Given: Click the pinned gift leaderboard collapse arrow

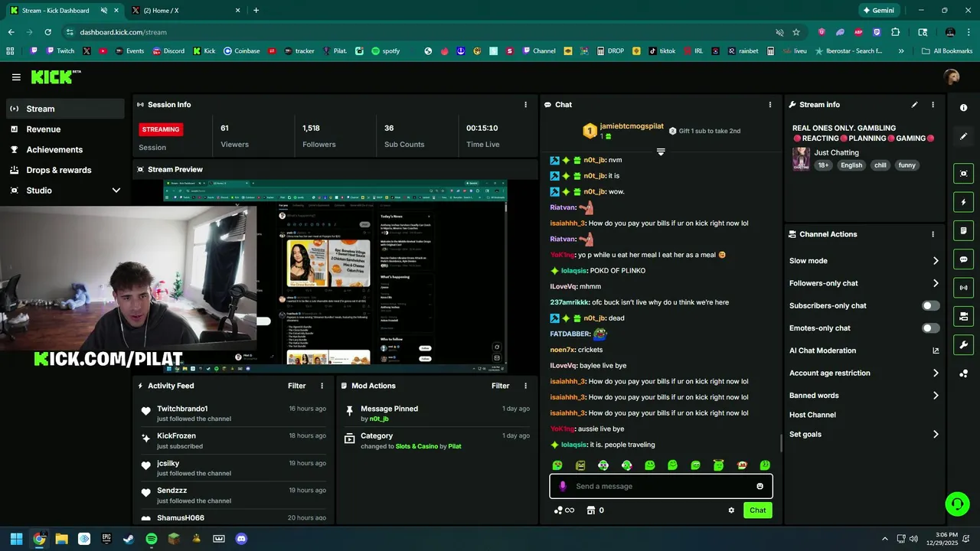Looking at the screenshot, I should click(661, 152).
